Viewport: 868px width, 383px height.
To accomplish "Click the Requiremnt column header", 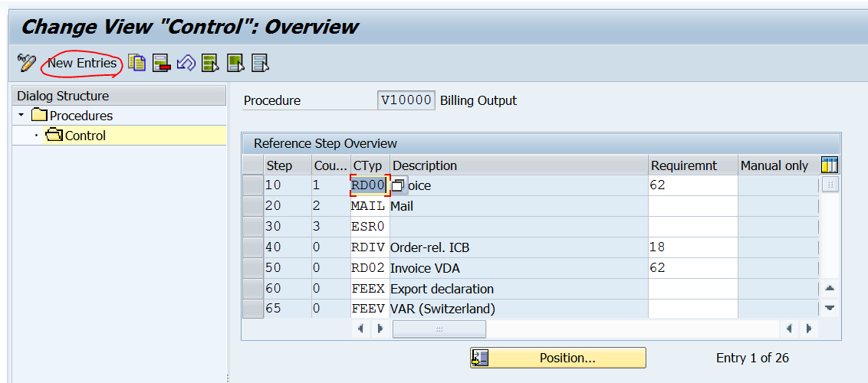I will [692, 165].
